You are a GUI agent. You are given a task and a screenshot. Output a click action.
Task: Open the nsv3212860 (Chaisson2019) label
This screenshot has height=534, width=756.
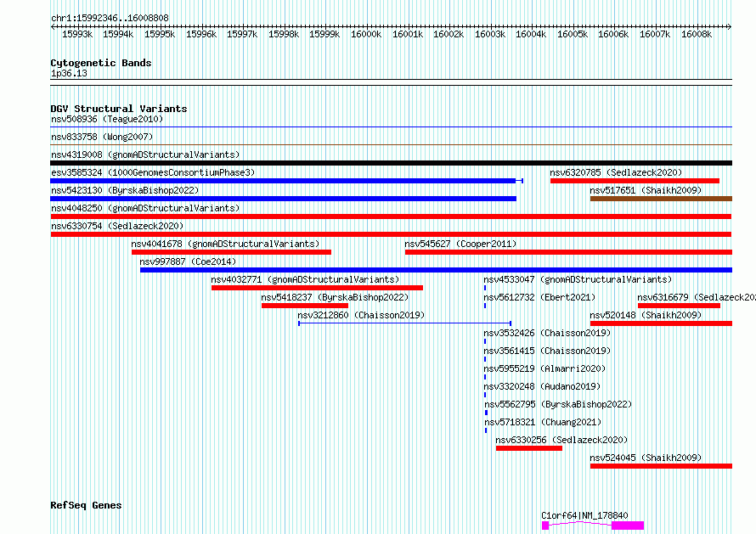point(361,315)
